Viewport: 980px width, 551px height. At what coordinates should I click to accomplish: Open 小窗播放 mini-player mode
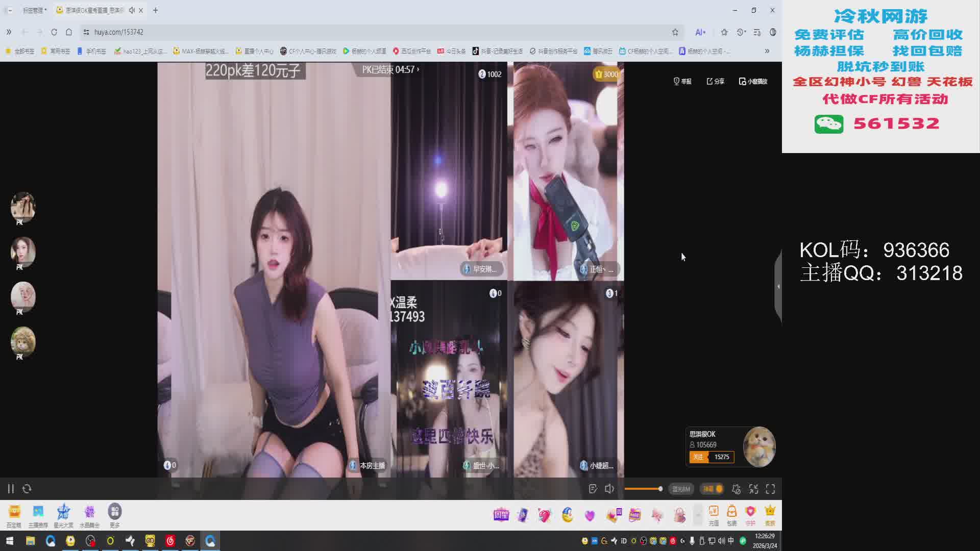pyautogui.click(x=753, y=81)
